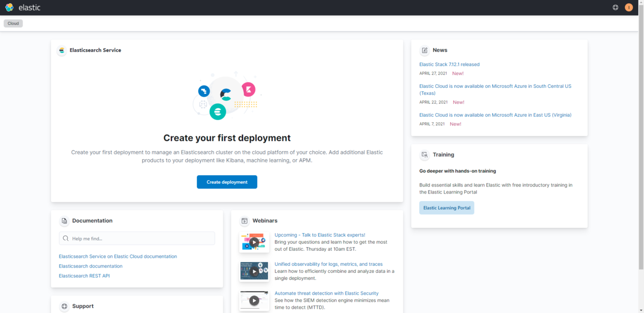Open the Elasticsearch REST API link
644x313 pixels.
pos(84,276)
